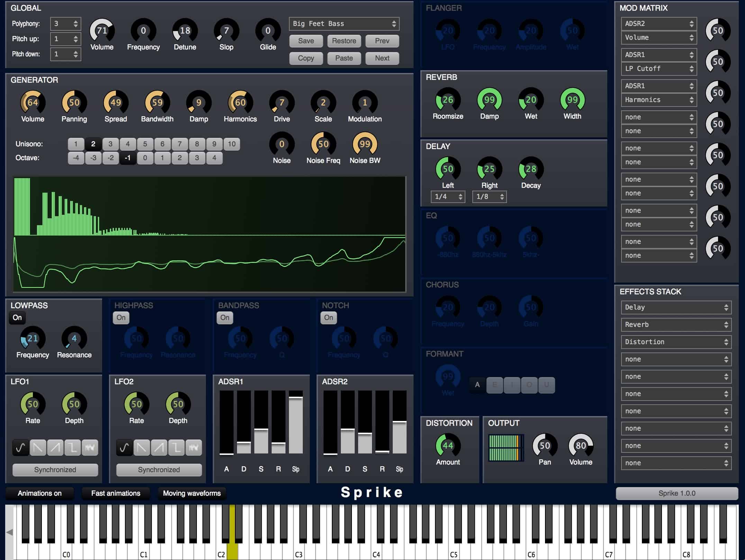Open the Big Feet Bass preset dropdown
The width and height of the screenshot is (745, 560).
[344, 24]
